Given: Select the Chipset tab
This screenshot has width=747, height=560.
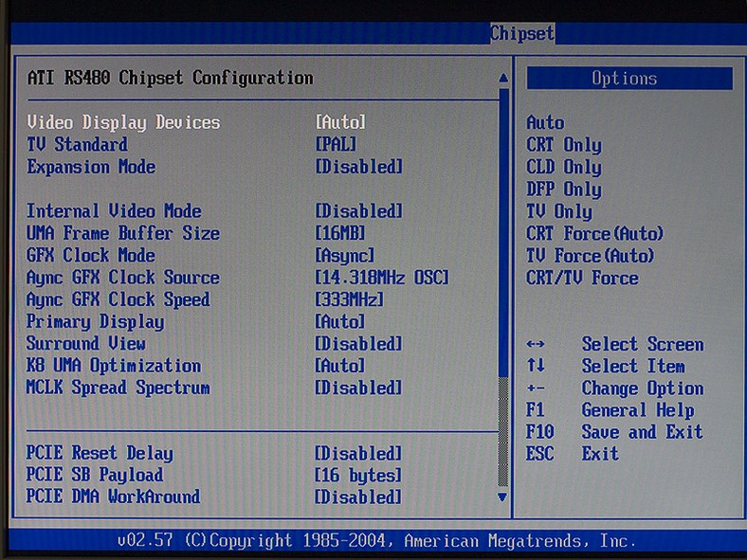Looking at the screenshot, I should (522, 33).
